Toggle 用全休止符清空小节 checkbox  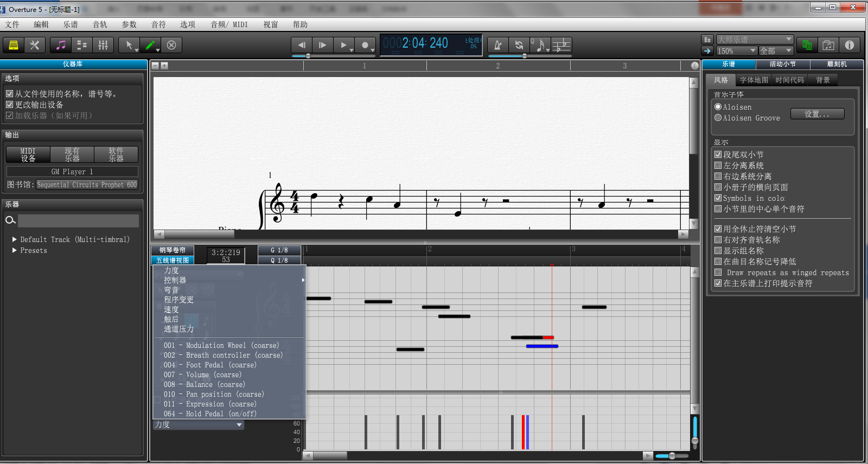pyautogui.click(x=718, y=229)
